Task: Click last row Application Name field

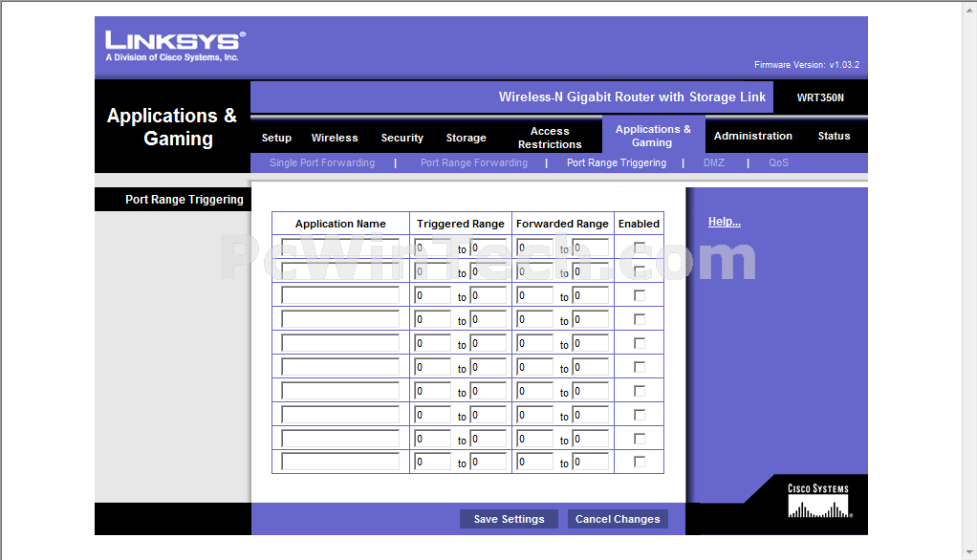Action: point(340,461)
